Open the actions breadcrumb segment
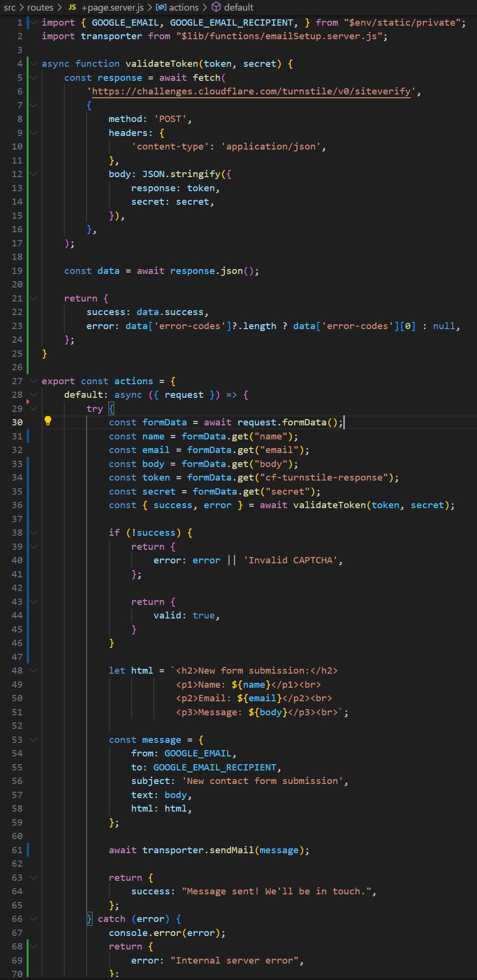 [x=184, y=7]
